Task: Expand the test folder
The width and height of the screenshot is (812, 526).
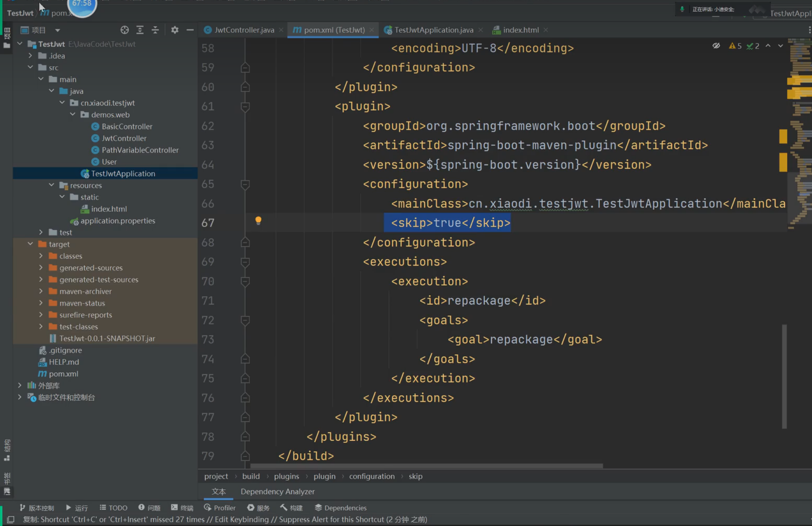Action: 41,232
